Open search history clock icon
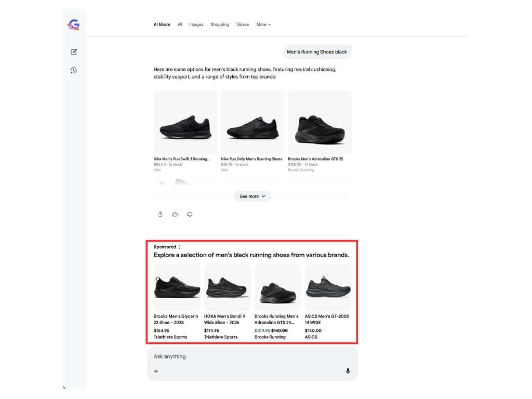The image size is (532, 399). tap(74, 70)
